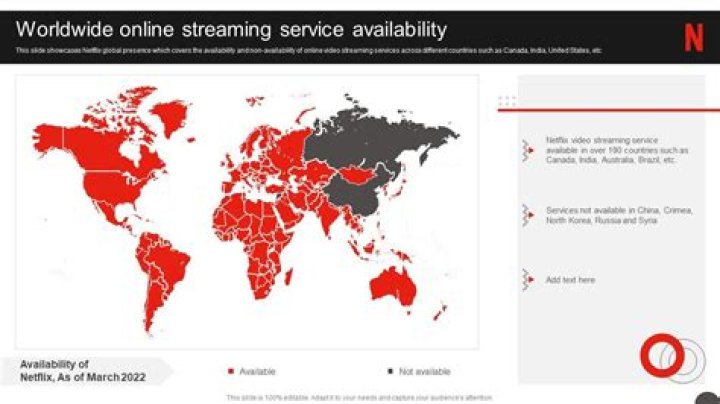Screen dimensions: 720x404
Task: Click the Netflix N logo
Action: [x=693, y=37]
